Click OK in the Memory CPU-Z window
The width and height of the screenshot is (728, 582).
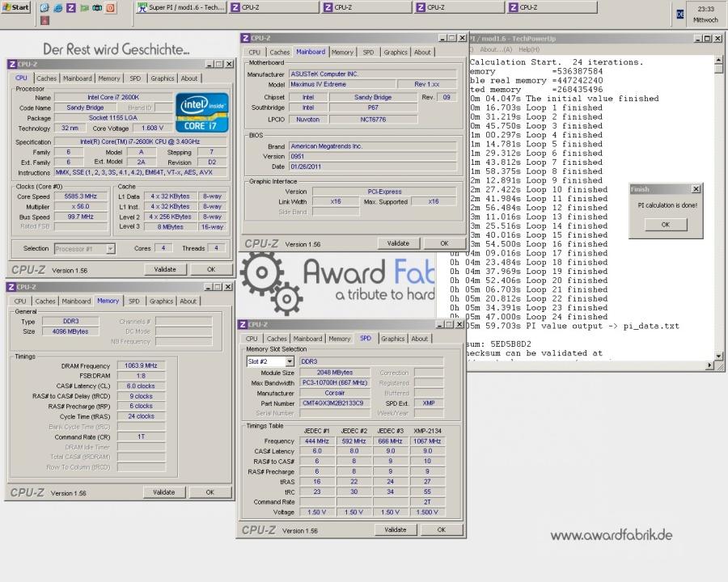210,492
